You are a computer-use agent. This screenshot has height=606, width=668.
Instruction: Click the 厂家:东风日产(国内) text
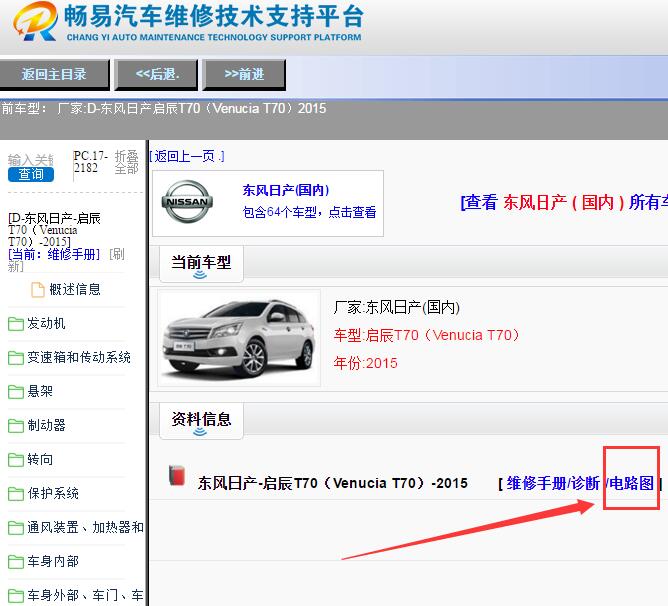(397, 307)
